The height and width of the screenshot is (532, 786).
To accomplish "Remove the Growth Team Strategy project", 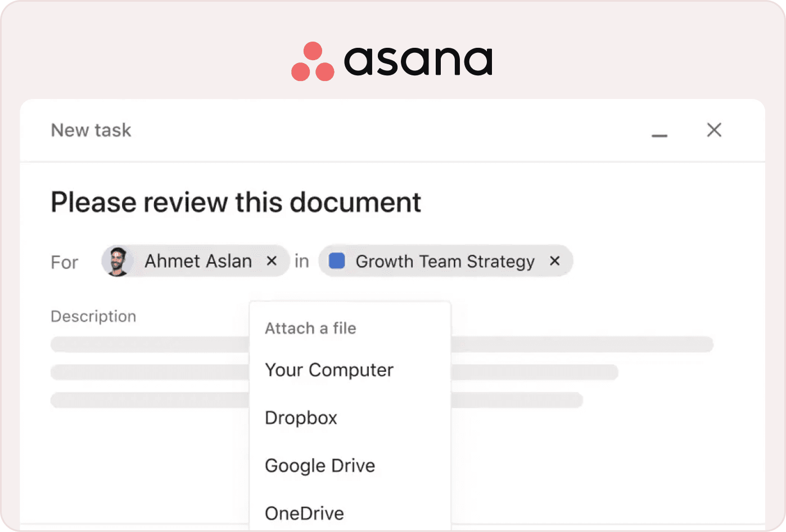I will pyautogui.click(x=555, y=261).
